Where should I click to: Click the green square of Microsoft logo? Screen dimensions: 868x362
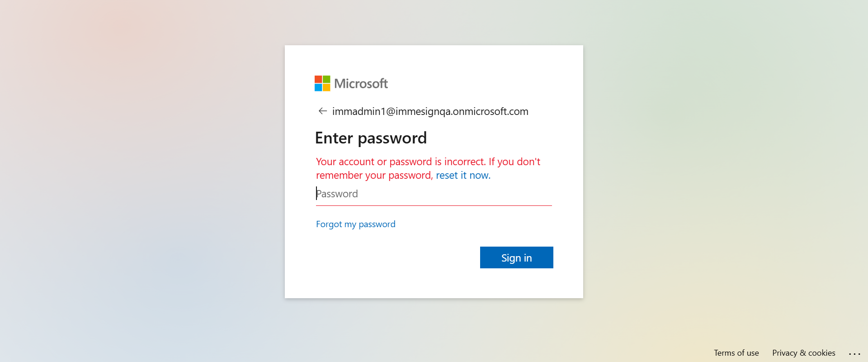pyautogui.click(x=326, y=79)
